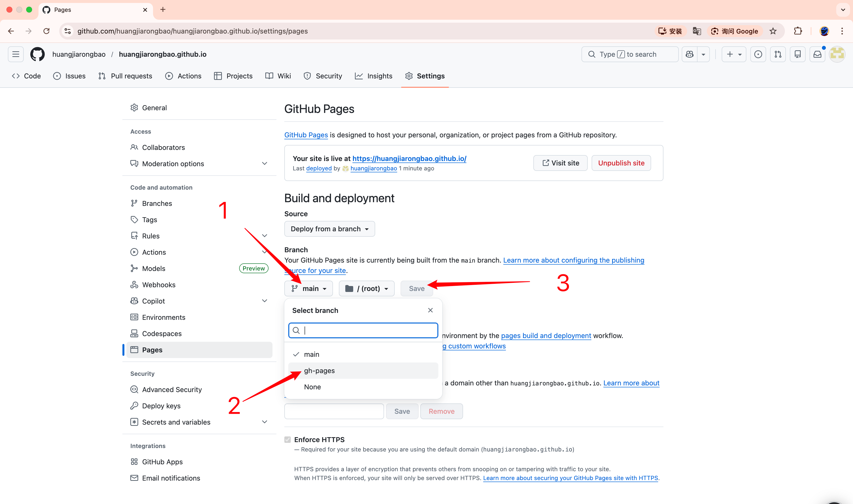Click the browser address bar URL
The height and width of the screenshot is (504, 853).
(193, 31)
